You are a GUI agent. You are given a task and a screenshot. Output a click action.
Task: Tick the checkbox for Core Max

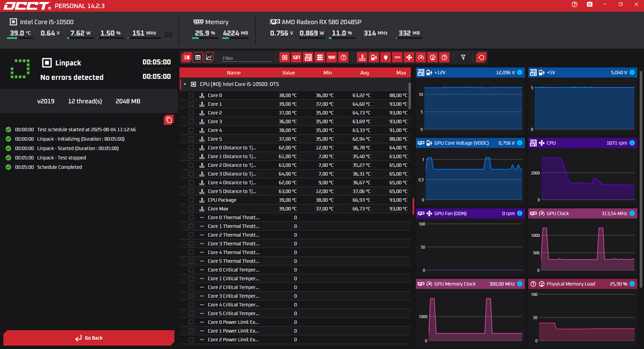[191, 209]
